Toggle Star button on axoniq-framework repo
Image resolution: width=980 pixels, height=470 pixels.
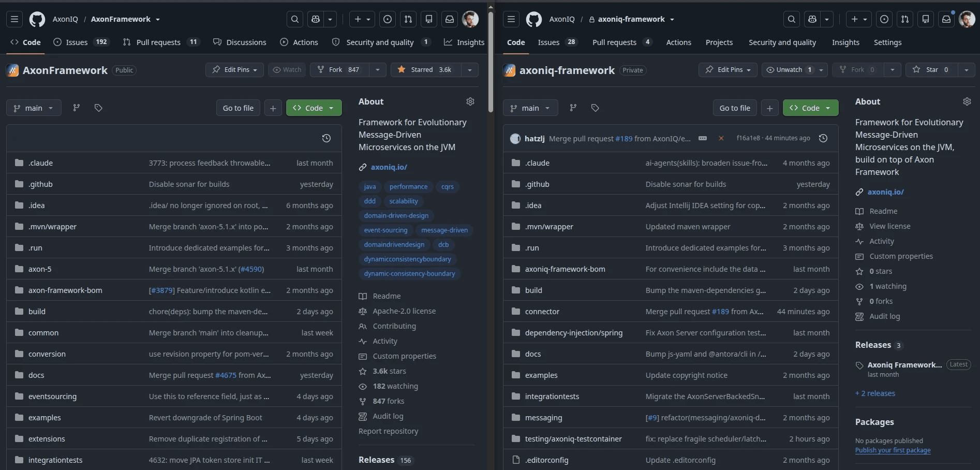pyautogui.click(x=931, y=70)
